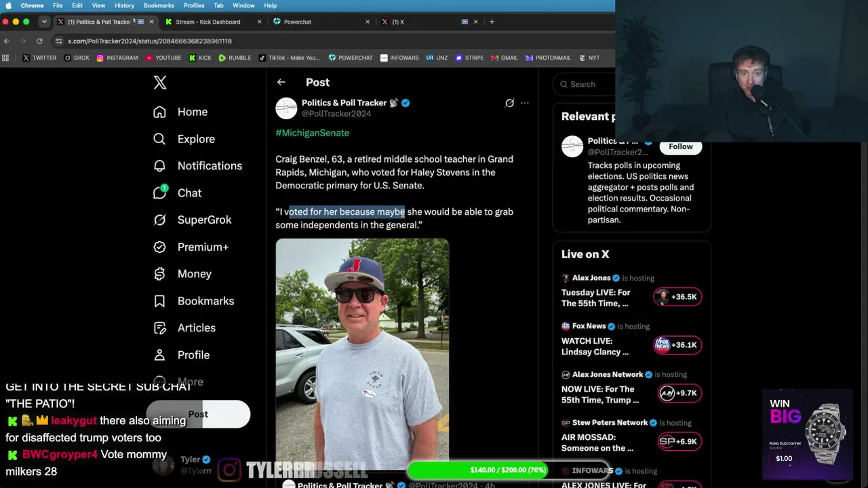868x488 pixels.
Task: Open the Profiles menu
Action: (x=194, y=5)
